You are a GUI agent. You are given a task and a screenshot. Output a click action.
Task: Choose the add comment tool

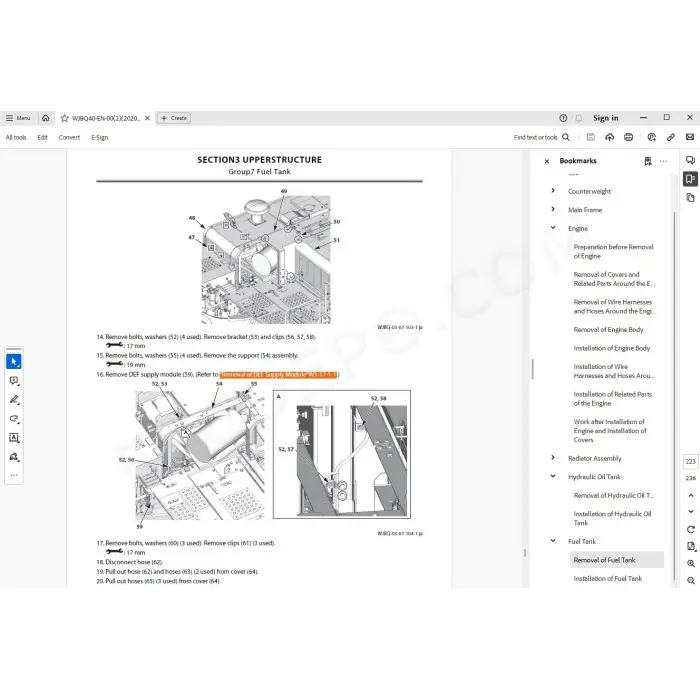(14, 380)
